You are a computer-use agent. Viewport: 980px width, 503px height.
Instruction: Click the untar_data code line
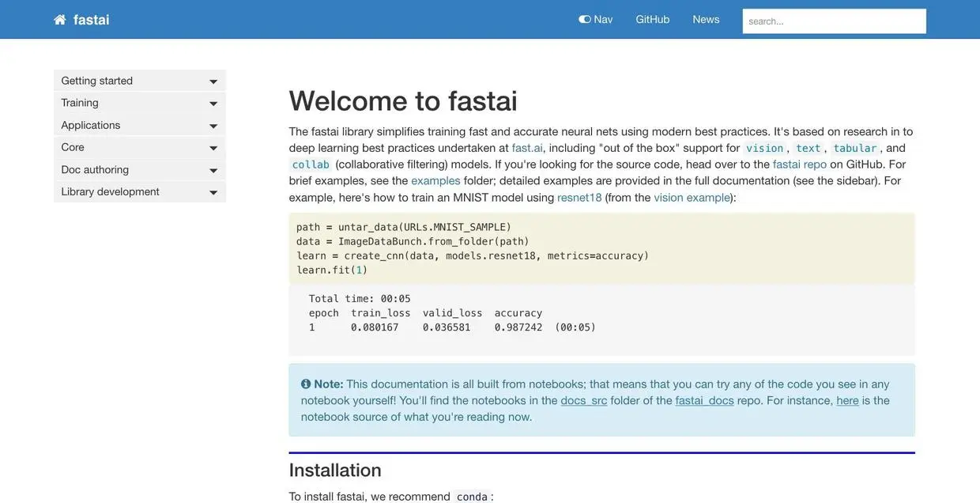[x=404, y=227]
